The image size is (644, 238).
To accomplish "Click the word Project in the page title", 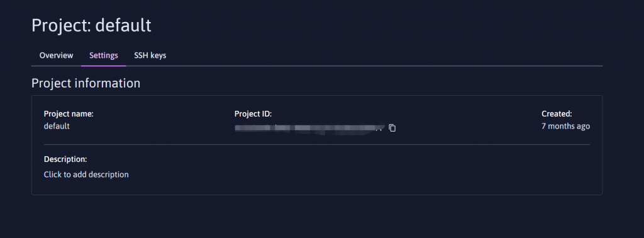I will coord(61,25).
